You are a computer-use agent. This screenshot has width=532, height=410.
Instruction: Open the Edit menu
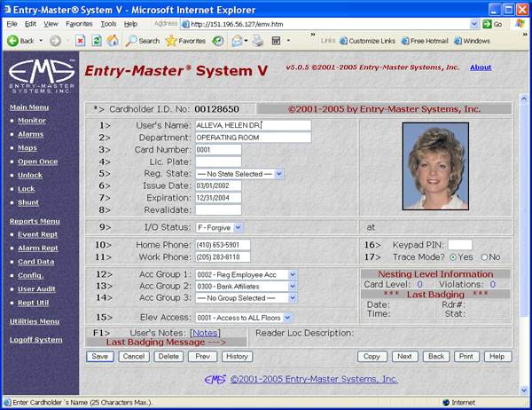[30, 24]
